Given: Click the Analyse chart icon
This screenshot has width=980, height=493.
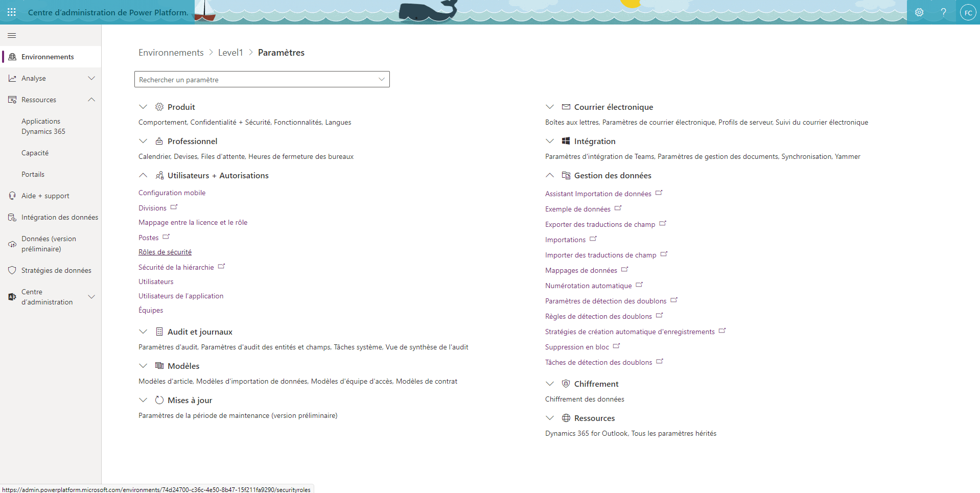Looking at the screenshot, I should click(x=12, y=78).
